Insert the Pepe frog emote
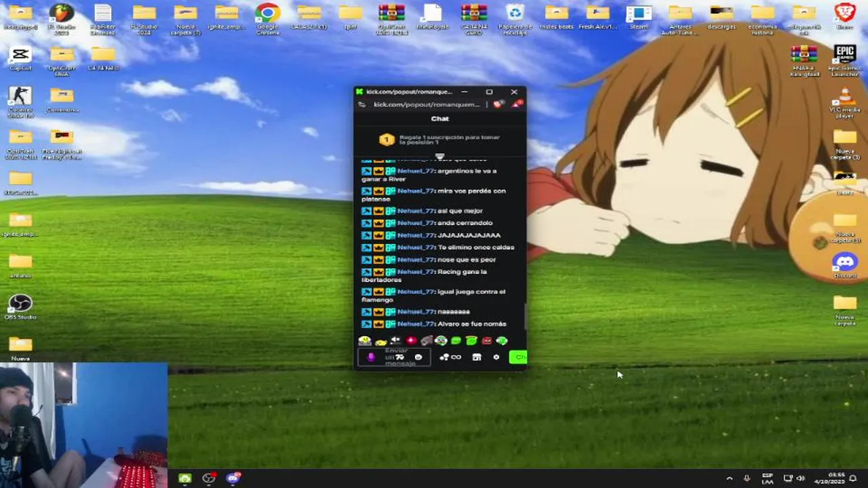868x488 pixels. pyautogui.click(x=441, y=341)
